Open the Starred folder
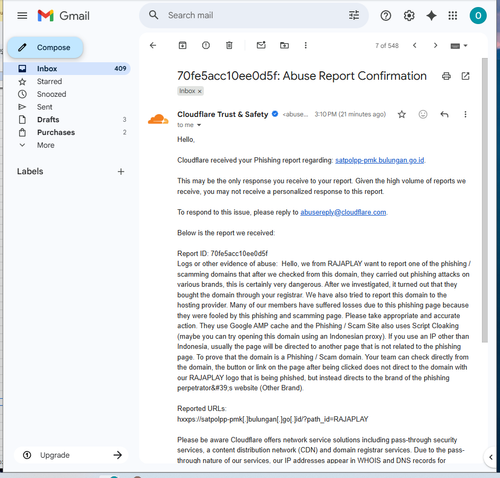The image size is (500, 478). coord(49,81)
